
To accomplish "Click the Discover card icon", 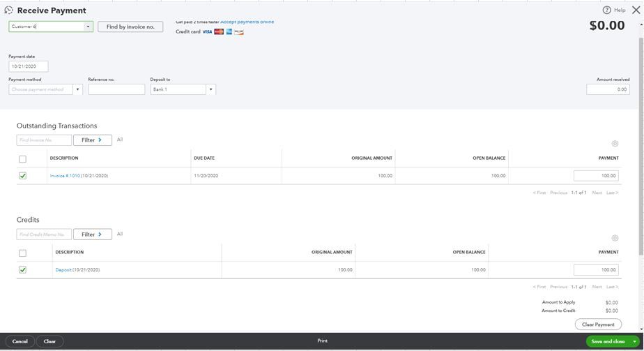I will [239, 32].
